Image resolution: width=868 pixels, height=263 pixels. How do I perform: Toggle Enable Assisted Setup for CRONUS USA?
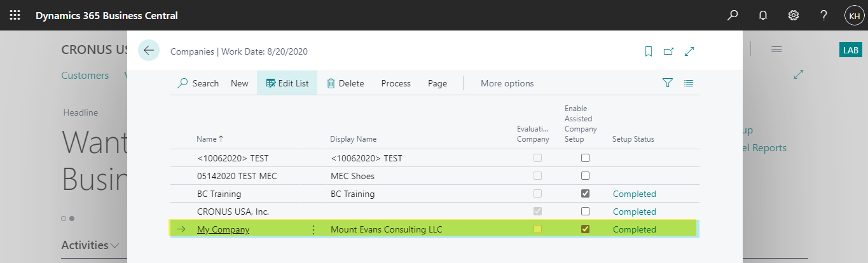[586, 212]
